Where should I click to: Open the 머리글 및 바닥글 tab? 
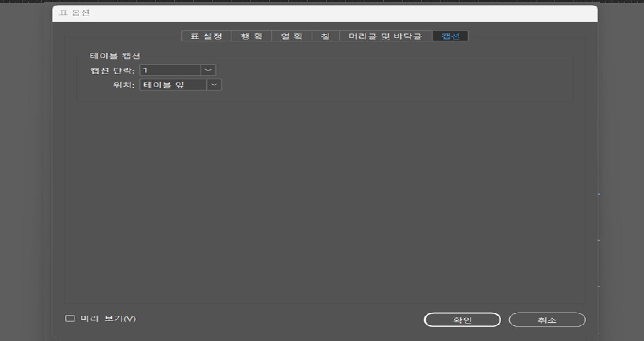(385, 36)
